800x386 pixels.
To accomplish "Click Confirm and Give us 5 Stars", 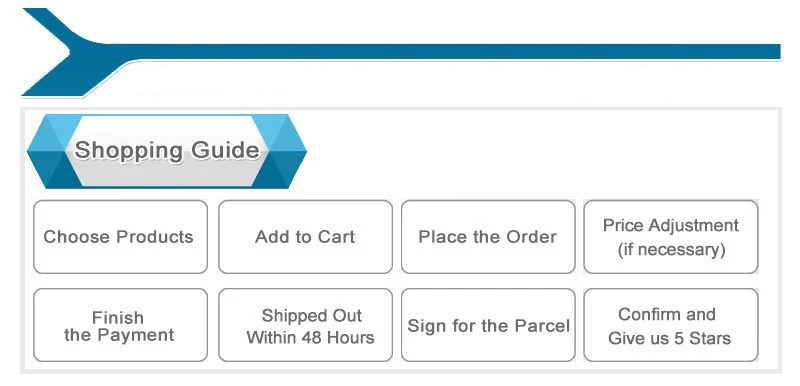I will click(x=671, y=325).
